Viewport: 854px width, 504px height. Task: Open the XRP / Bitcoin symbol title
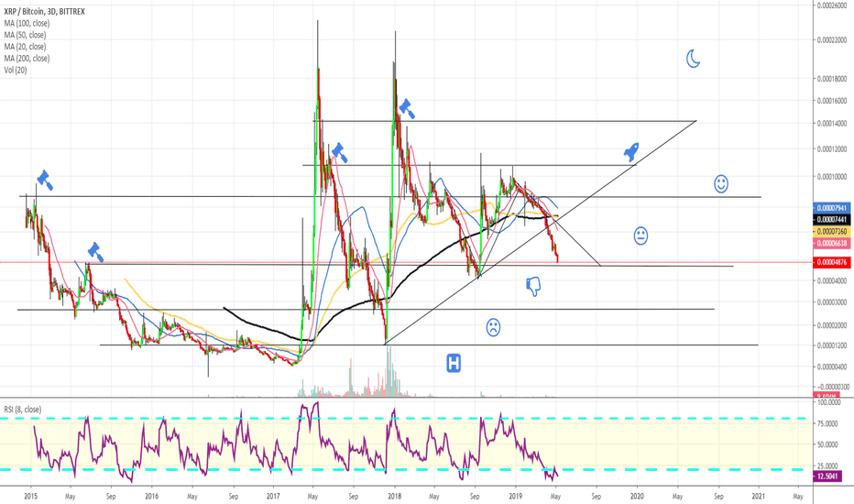44,11
